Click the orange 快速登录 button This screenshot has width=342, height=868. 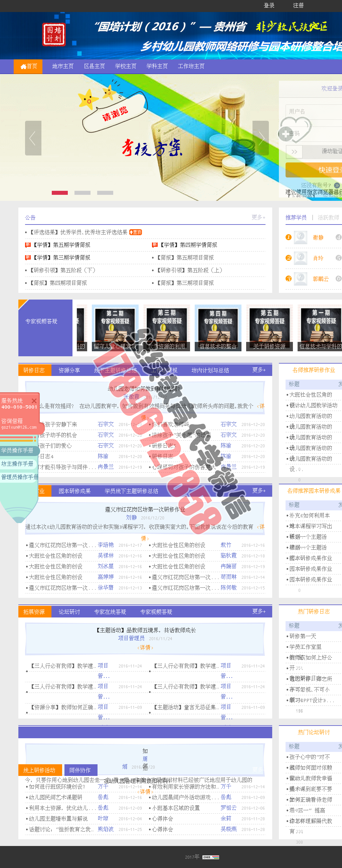click(x=314, y=170)
